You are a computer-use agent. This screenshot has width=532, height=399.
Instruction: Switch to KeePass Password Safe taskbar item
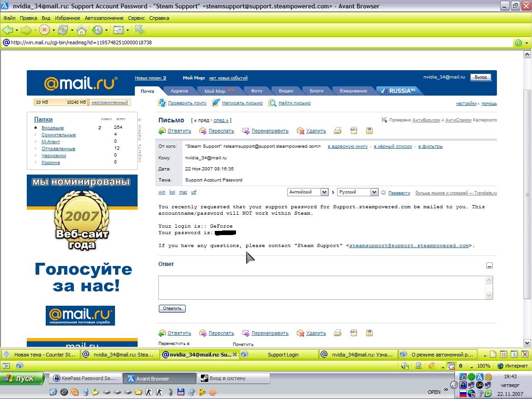tap(85, 378)
